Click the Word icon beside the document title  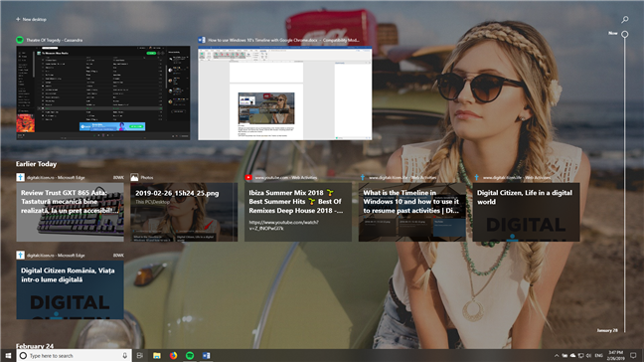(202, 40)
